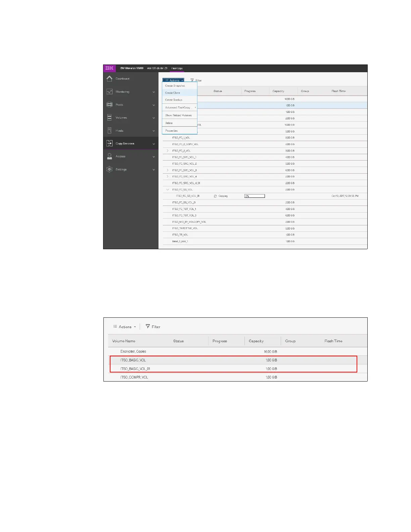Sort by Status in four-row list screenshot
Image resolution: width=411 pixels, height=532 pixels.
click(178, 341)
